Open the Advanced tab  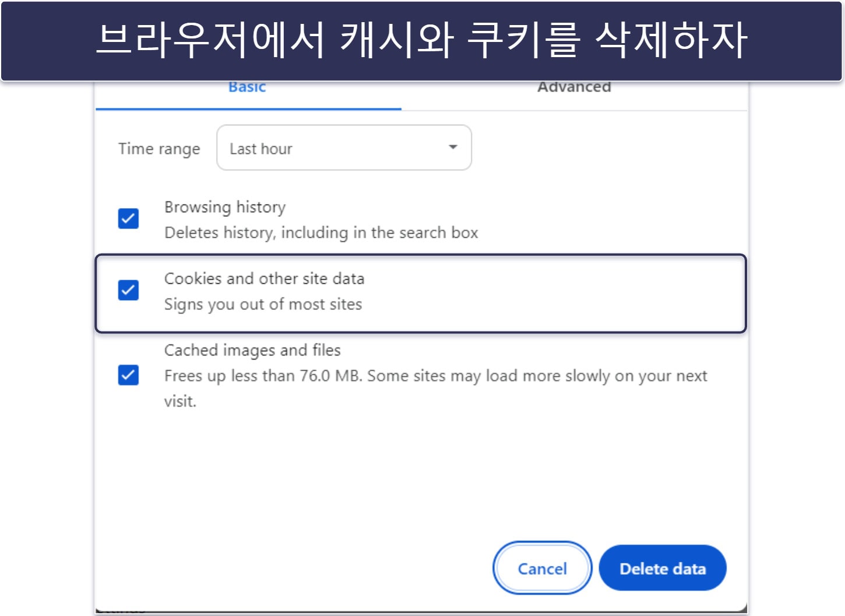coord(574,89)
